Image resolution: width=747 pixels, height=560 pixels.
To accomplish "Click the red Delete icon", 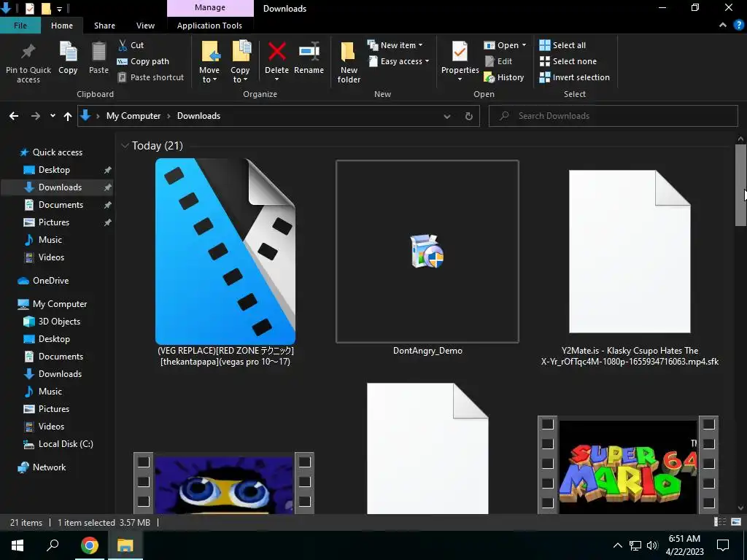I will pyautogui.click(x=276, y=51).
